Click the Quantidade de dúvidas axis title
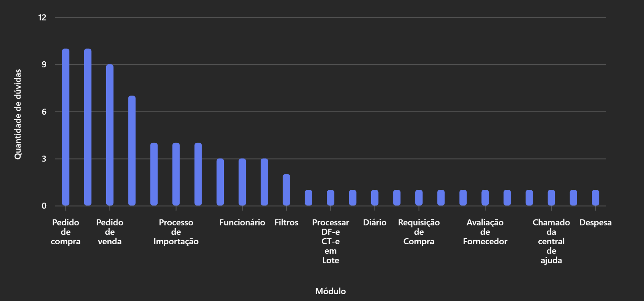This screenshot has width=644, height=301. tap(18, 114)
